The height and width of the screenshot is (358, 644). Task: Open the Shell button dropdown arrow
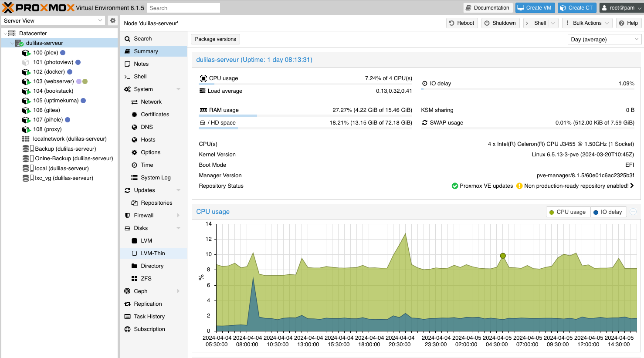click(x=553, y=23)
